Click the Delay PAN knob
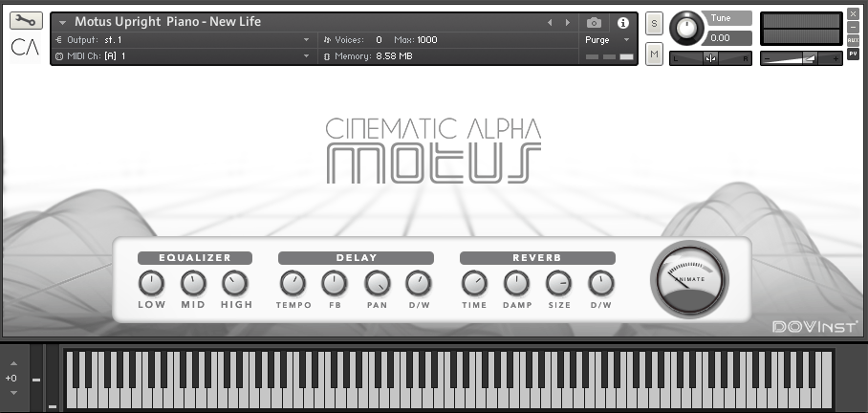 [377, 283]
